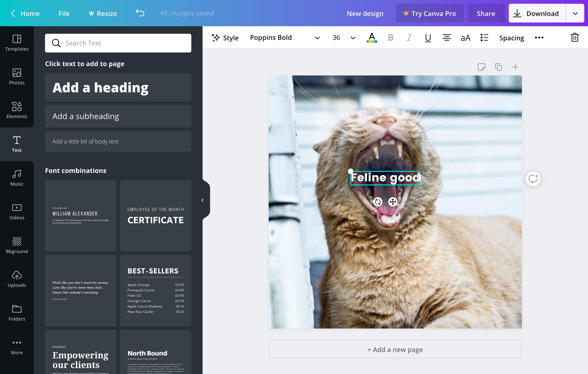Viewport: 588px width, 374px height.
Task: Open the Music panel
Action: tap(17, 178)
